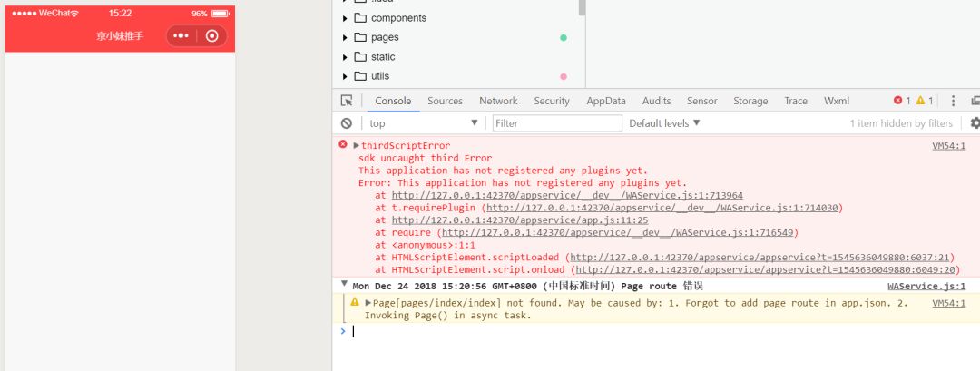Click the console prompt input line

662,331
